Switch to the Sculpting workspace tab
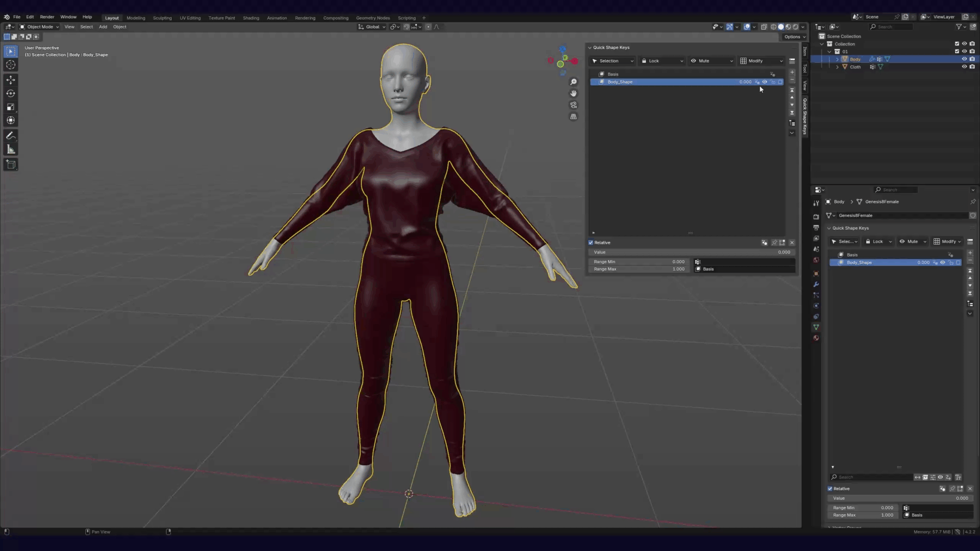 (162, 18)
